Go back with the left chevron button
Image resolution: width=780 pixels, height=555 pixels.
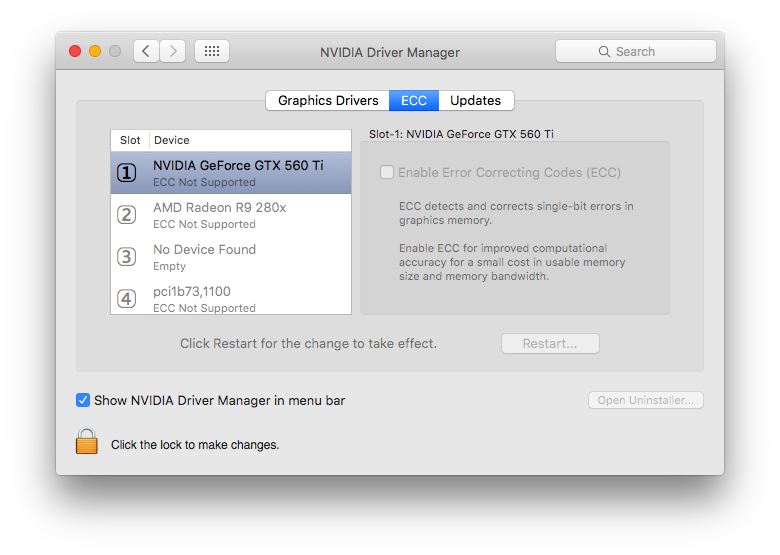pos(146,51)
